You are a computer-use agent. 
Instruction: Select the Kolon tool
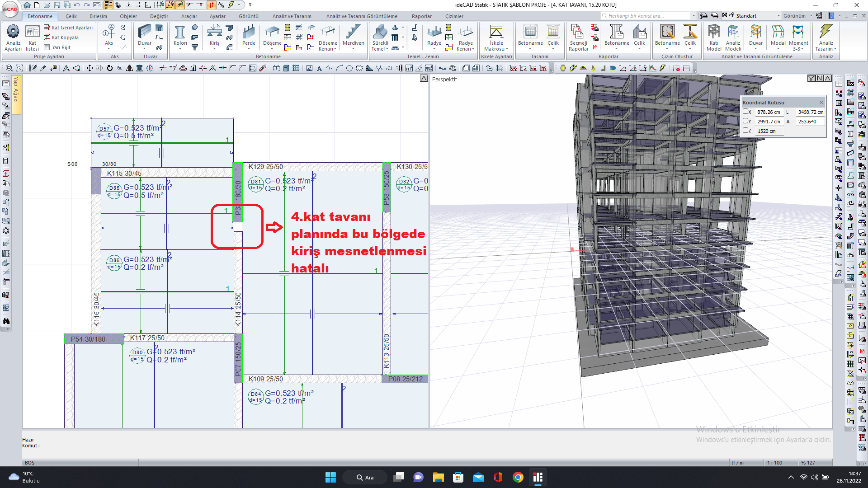pos(180,35)
